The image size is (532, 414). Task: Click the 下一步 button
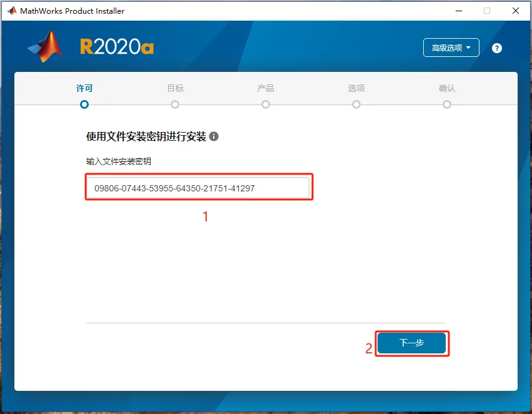tap(411, 343)
